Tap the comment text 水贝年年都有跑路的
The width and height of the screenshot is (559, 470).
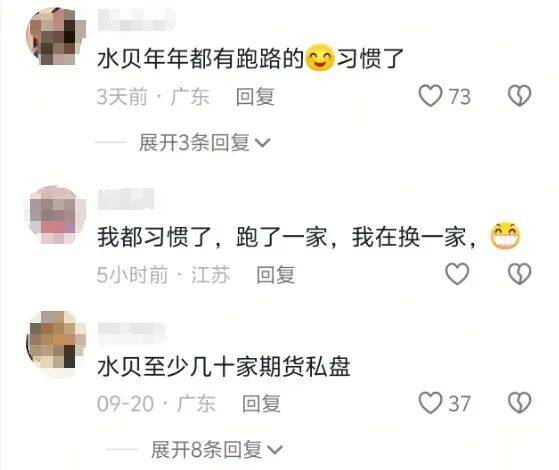201,58
